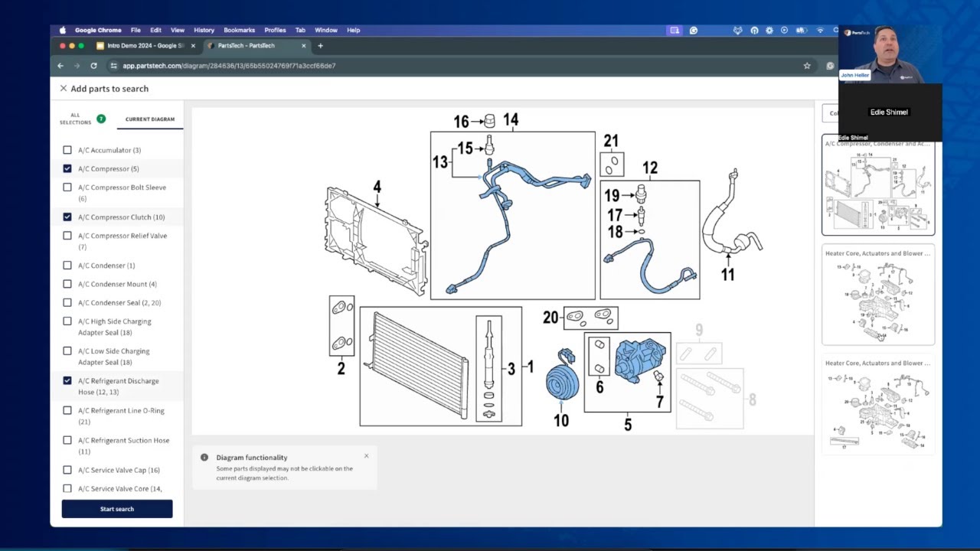Open Chrome View menu
The height and width of the screenshot is (551, 980).
(178, 31)
